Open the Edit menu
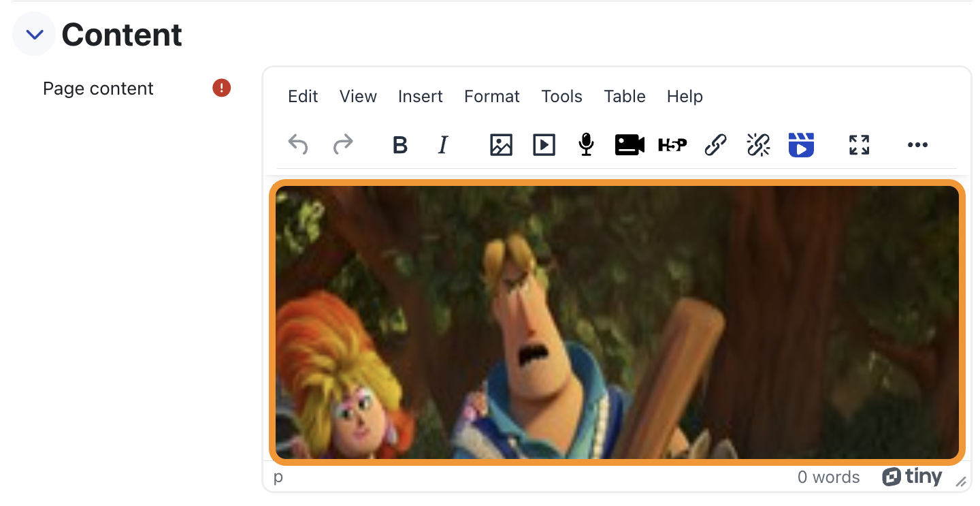This screenshot has width=980, height=506. pos(303,97)
